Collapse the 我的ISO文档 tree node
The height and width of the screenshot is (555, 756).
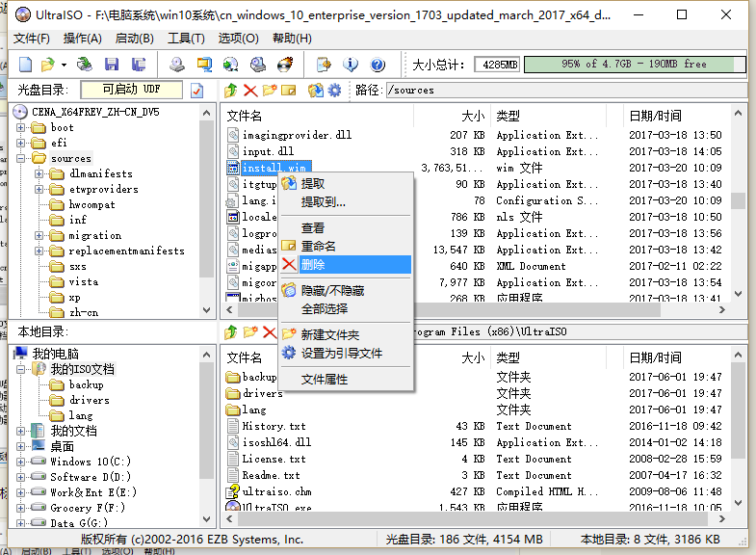[21, 370]
